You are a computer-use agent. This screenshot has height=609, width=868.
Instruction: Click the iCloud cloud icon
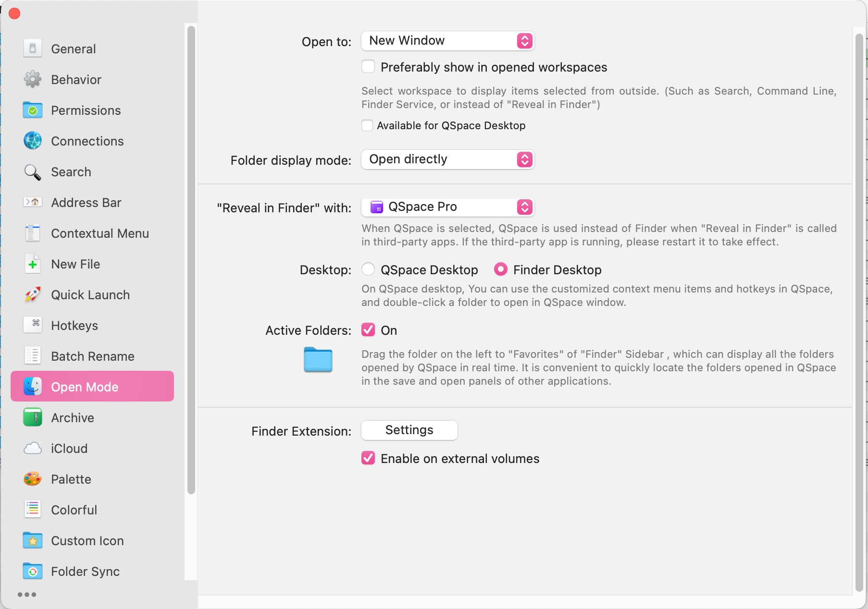33,449
